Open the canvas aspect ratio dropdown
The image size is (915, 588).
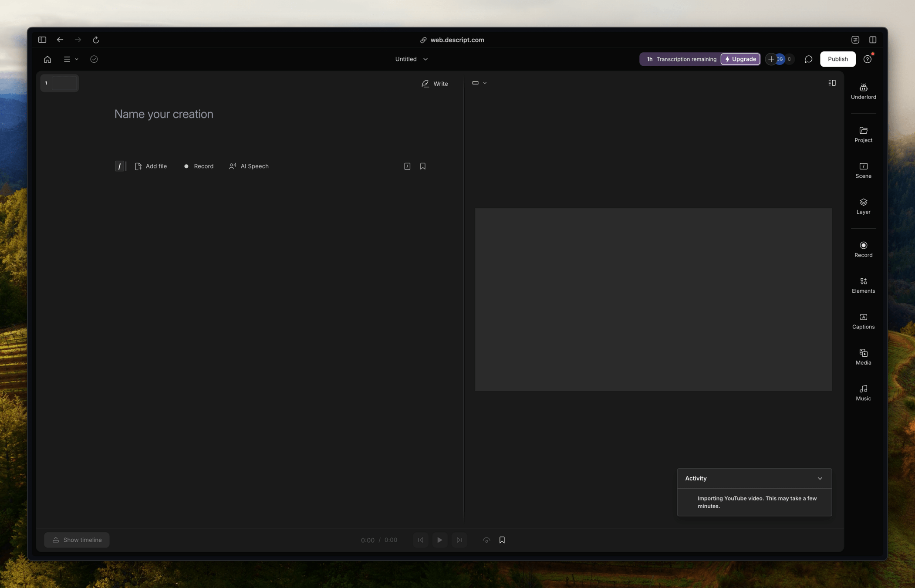[x=479, y=83]
